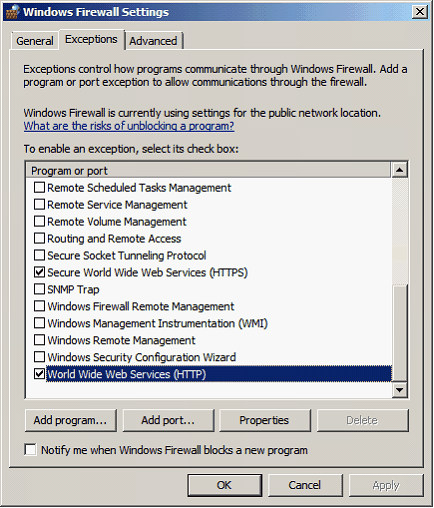The width and height of the screenshot is (434, 508).
Task: Open Properties for the selected exception
Action: coord(264,420)
